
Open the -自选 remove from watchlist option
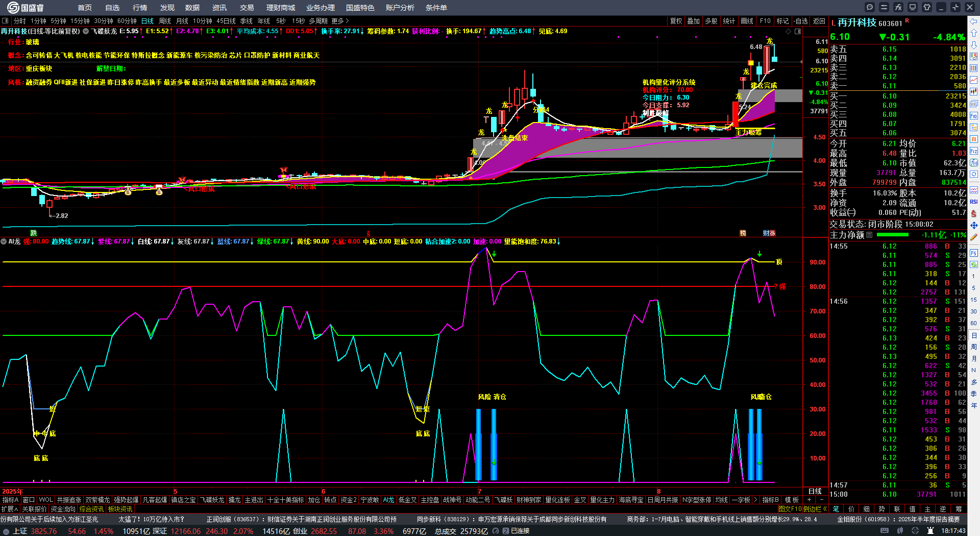[801, 21]
